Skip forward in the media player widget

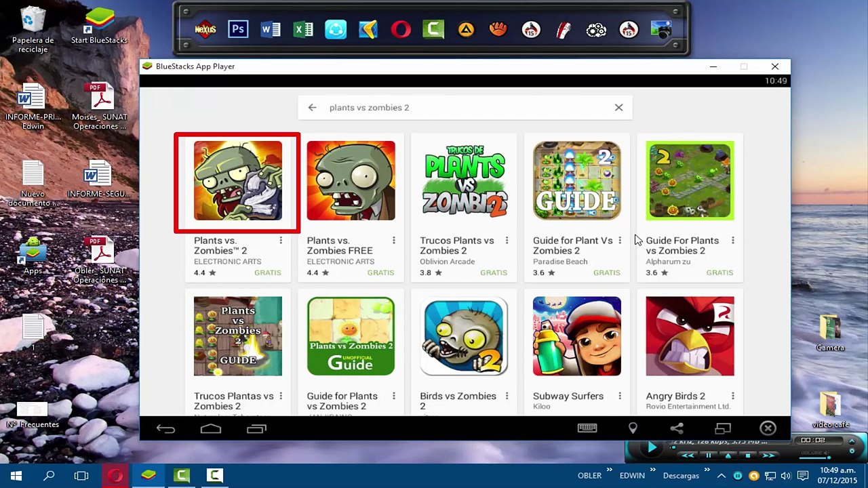click(768, 455)
